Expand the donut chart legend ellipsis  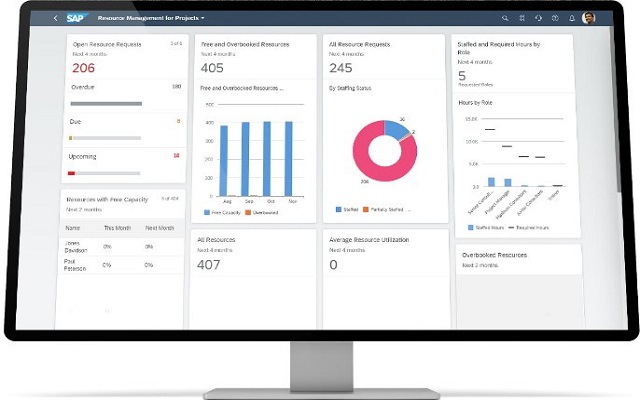tap(409, 210)
